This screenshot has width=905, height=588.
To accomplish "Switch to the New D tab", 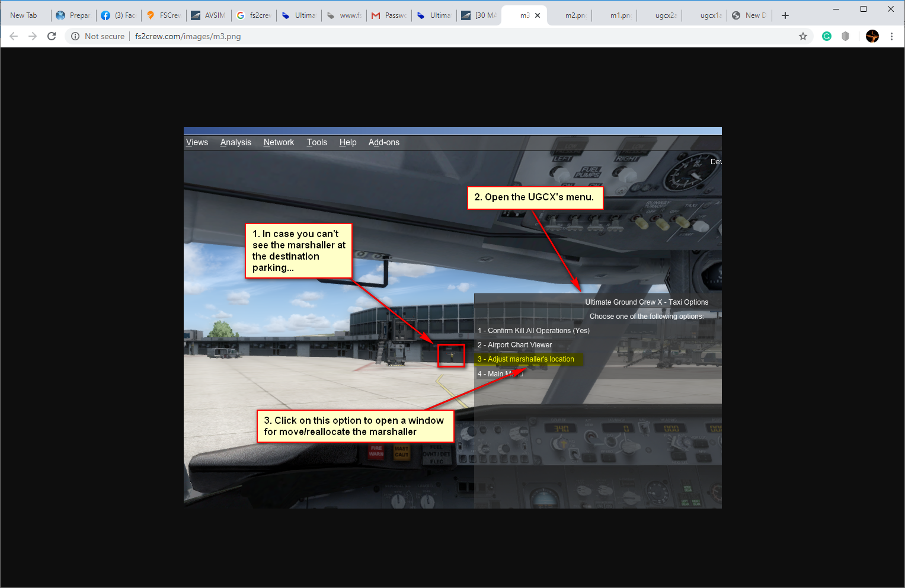I will (x=749, y=15).
